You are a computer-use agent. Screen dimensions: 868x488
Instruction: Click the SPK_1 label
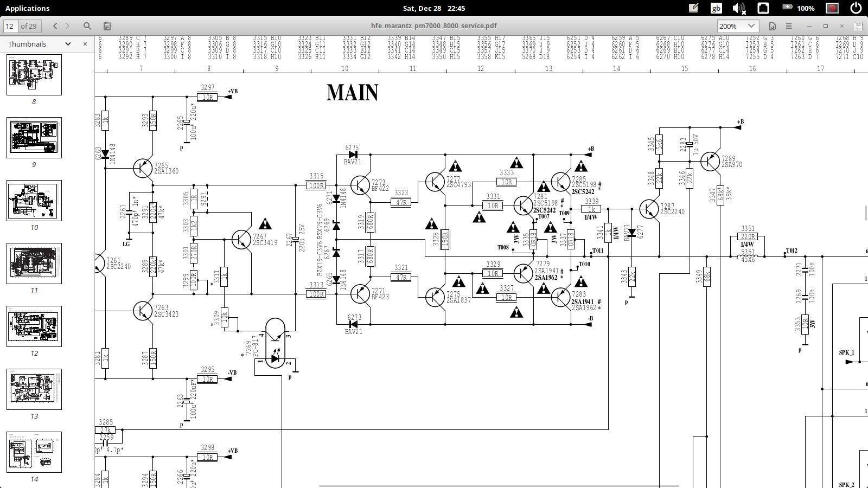coord(846,352)
